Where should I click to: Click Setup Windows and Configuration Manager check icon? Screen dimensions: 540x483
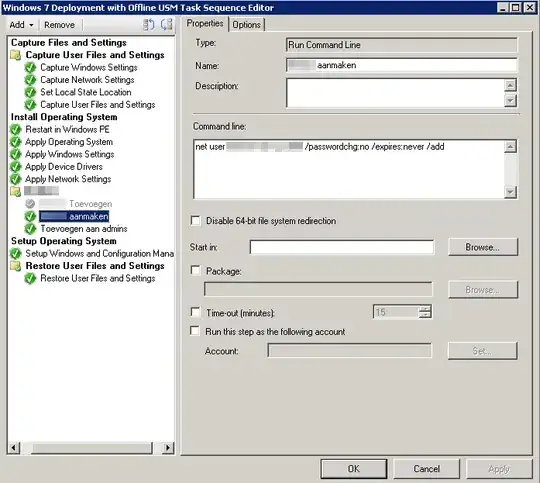pos(15,254)
